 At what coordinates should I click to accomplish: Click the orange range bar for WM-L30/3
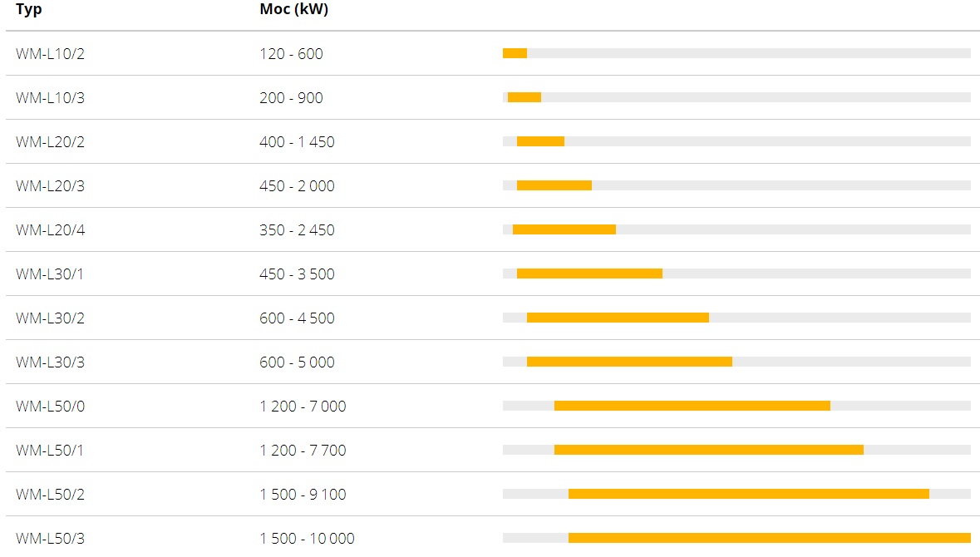click(x=629, y=362)
